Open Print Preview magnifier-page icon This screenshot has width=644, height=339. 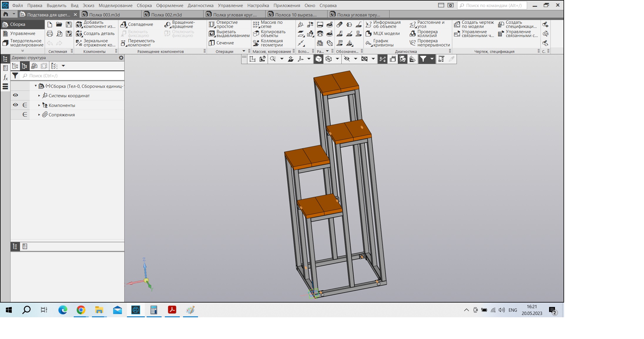click(x=59, y=34)
